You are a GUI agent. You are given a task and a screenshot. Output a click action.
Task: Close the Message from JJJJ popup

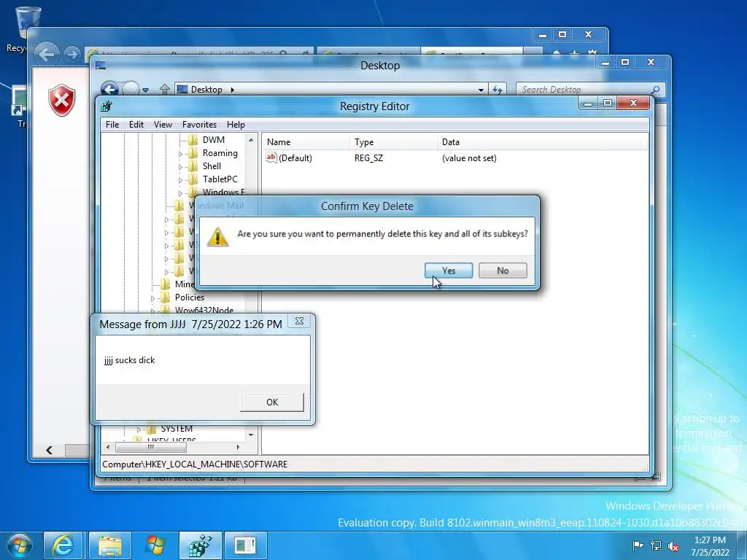tap(299, 321)
